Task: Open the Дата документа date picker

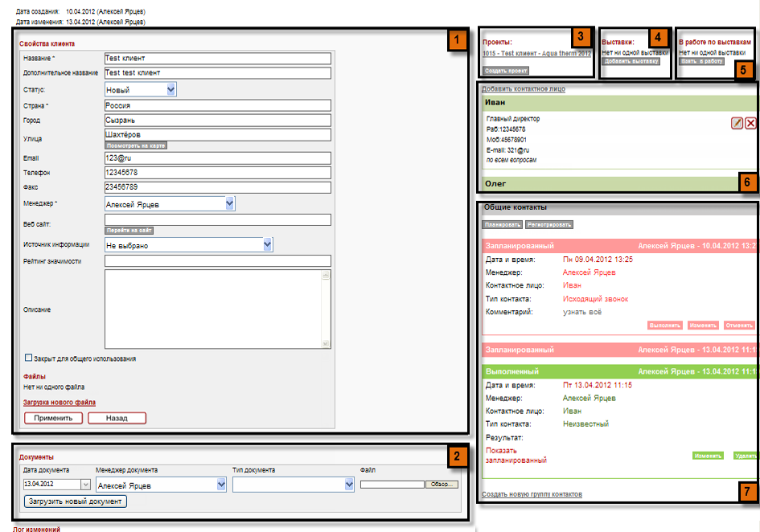Action: pos(85,485)
